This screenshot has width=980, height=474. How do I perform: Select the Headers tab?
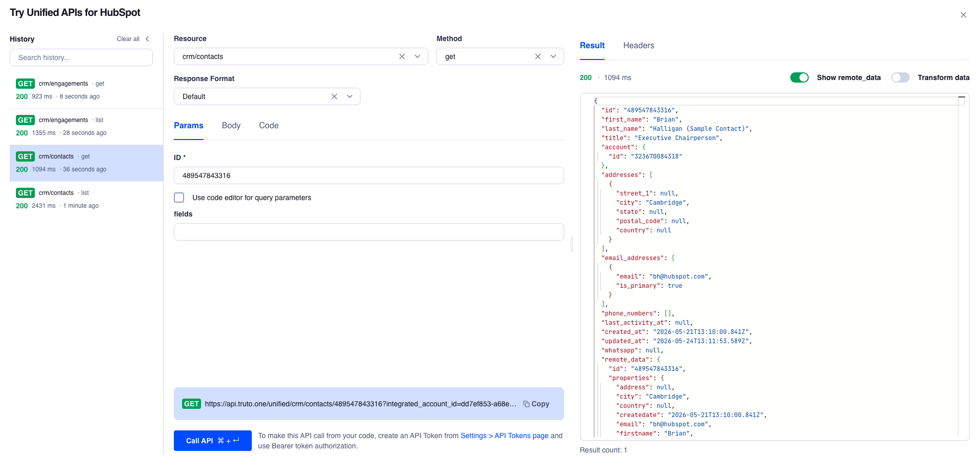click(638, 46)
